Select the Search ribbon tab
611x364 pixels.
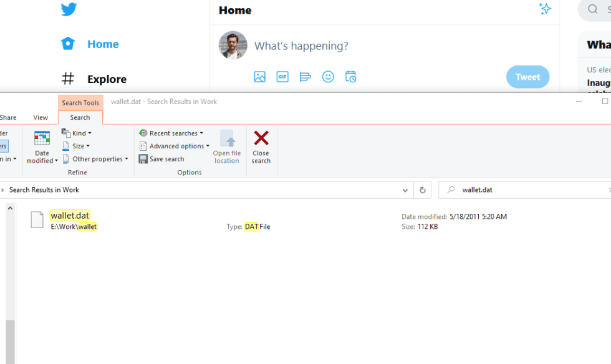coord(80,117)
